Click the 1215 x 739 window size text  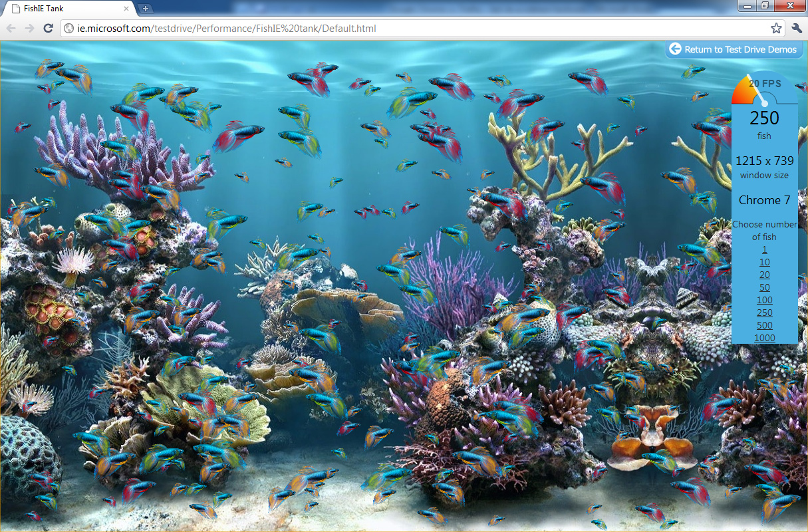point(765,161)
